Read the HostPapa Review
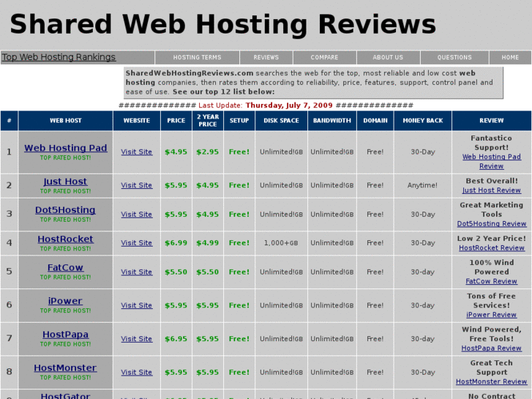 491,348
